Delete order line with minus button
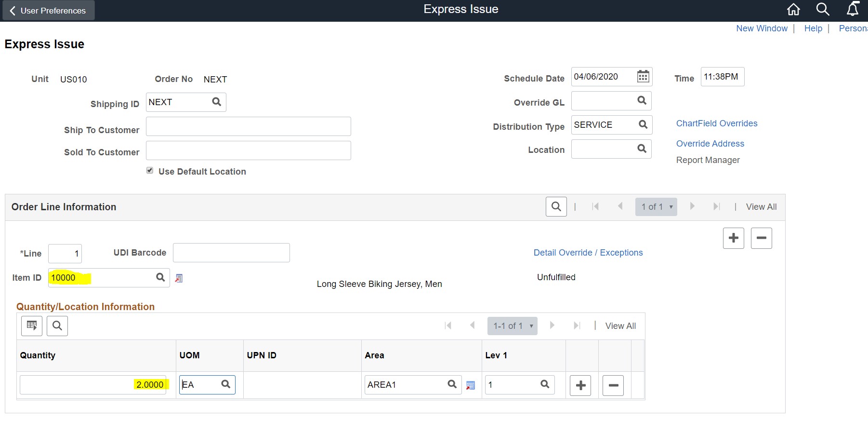 pos(762,238)
